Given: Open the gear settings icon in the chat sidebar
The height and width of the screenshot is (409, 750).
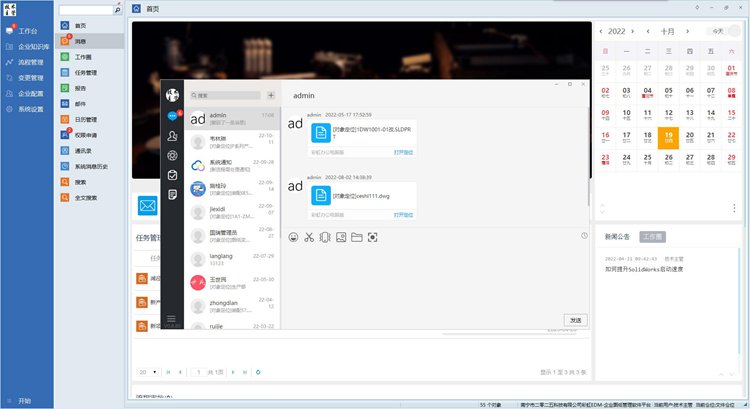Looking at the screenshot, I should pyautogui.click(x=172, y=155).
